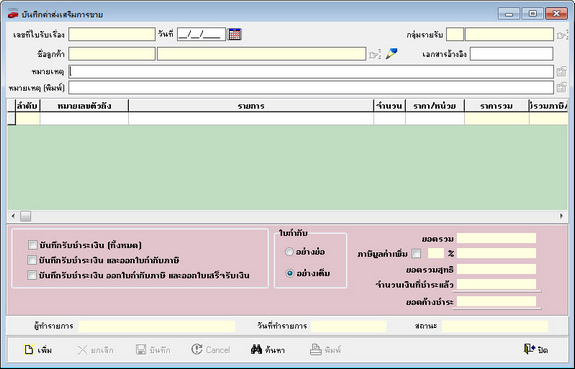This screenshot has height=369, width=575.
Task: Click the ปิด (close) door button
Action: pyautogui.click(x=536, y=349)
